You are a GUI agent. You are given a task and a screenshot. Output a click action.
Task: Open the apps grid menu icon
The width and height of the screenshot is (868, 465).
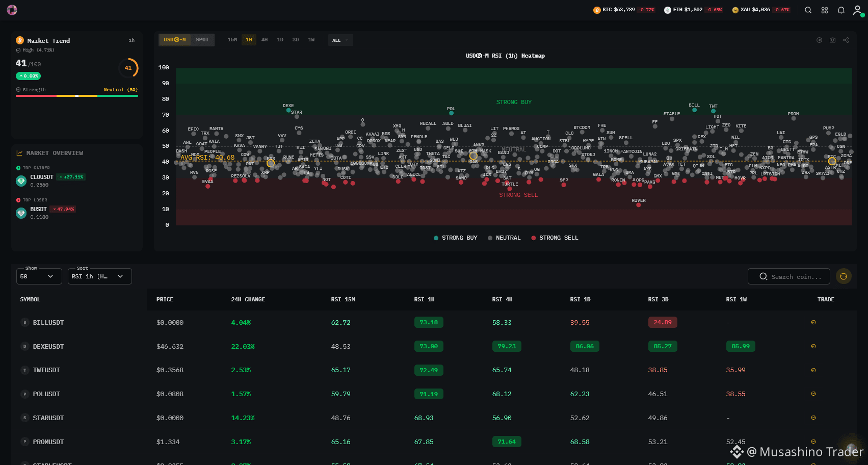pos(825,10)
